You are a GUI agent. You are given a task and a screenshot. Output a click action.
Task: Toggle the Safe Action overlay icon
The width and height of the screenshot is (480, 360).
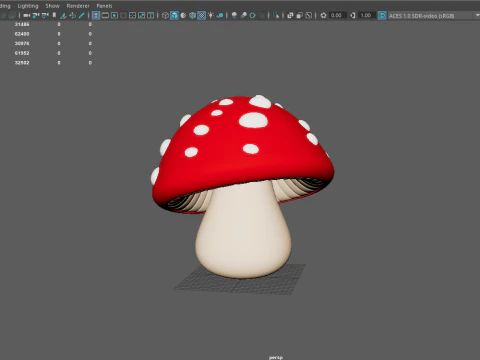(x=142, y=15)
